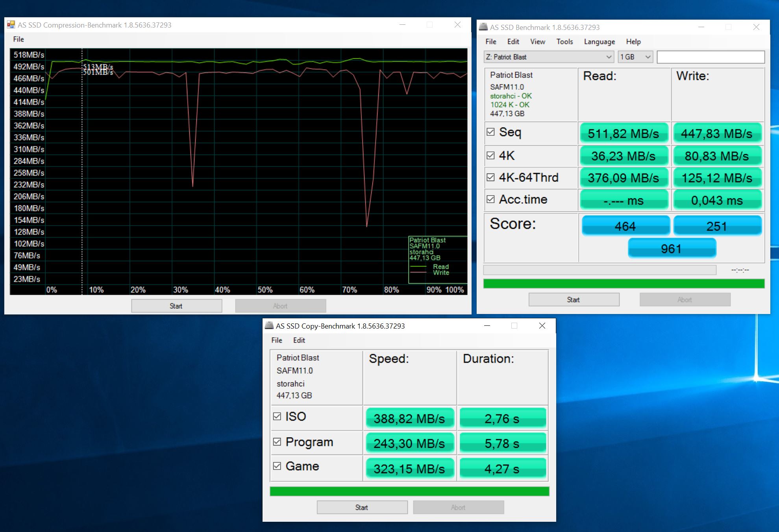Open the Help menu

click(x=633, y=42)
